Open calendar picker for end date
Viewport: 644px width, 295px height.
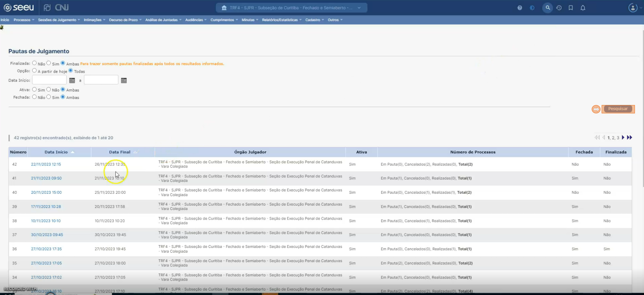[124, 80]
